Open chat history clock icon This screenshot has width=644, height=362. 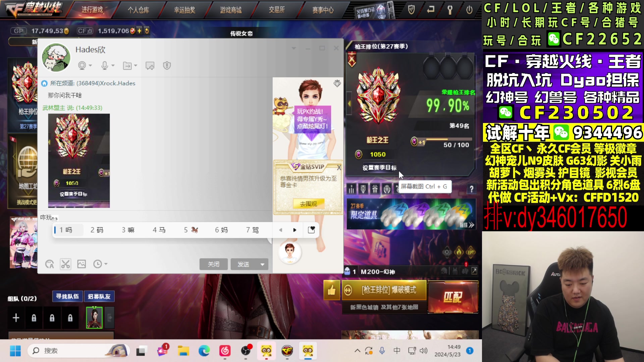97,264
